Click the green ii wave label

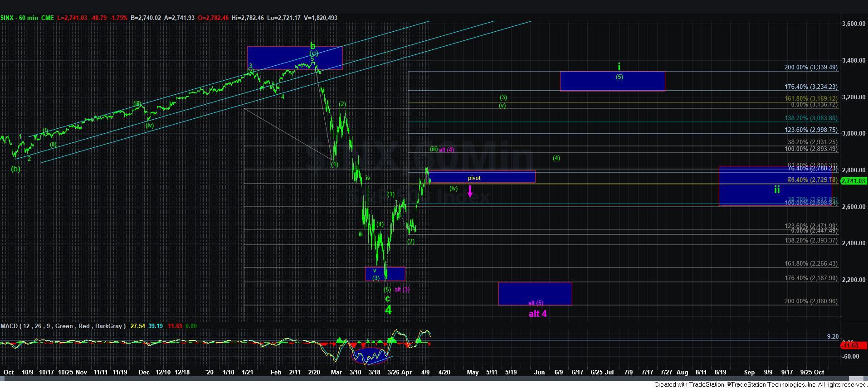pyautogui.click(x=777, y=189)
